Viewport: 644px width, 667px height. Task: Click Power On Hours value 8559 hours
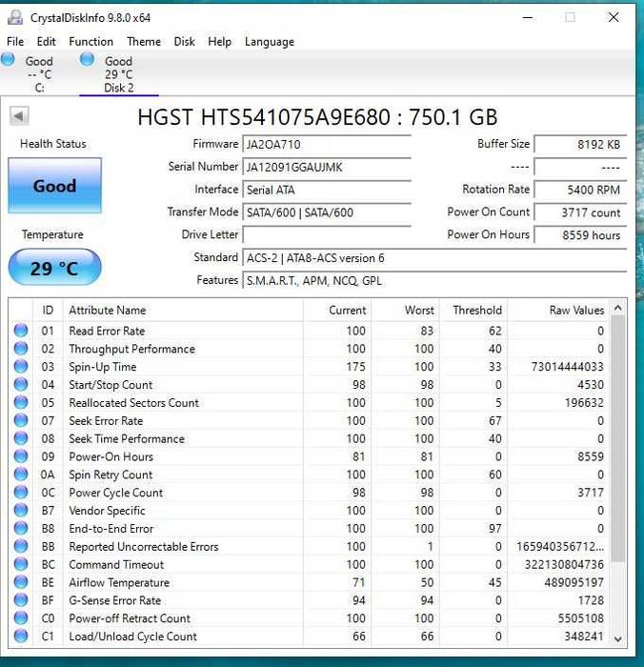pos(580,234)
